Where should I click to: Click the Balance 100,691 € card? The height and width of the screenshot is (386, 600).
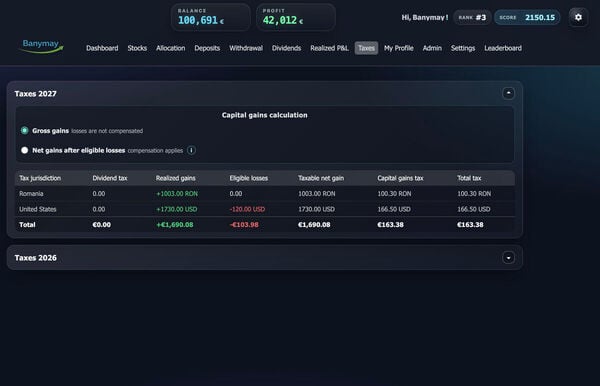211,17
